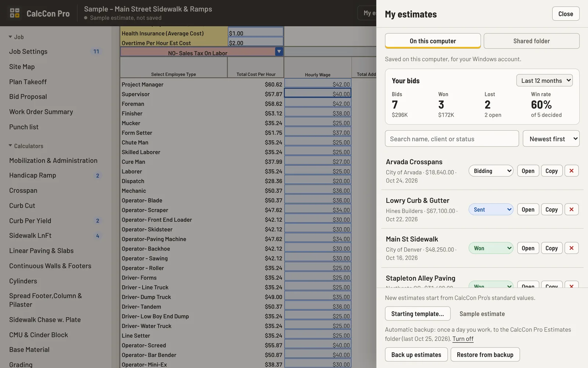
Task: Remove the Lowry Curb & Gutter estimate
Action: click(x=571, y=209)
